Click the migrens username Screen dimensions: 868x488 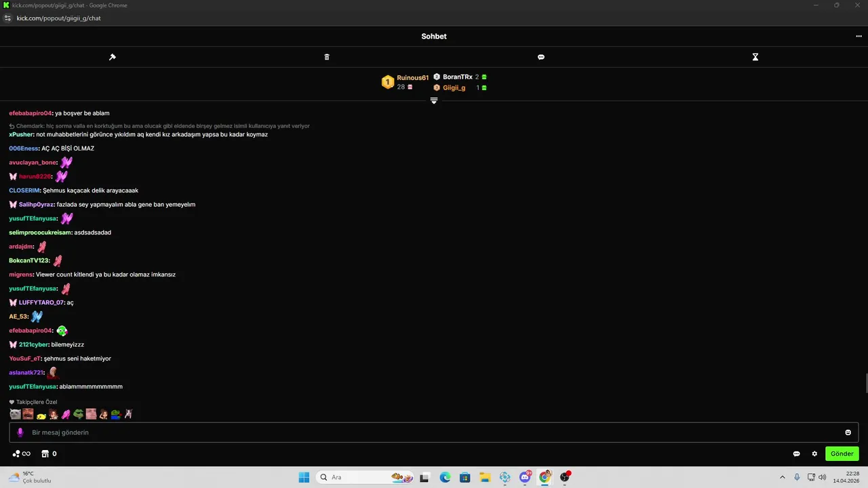coord(21,274)
